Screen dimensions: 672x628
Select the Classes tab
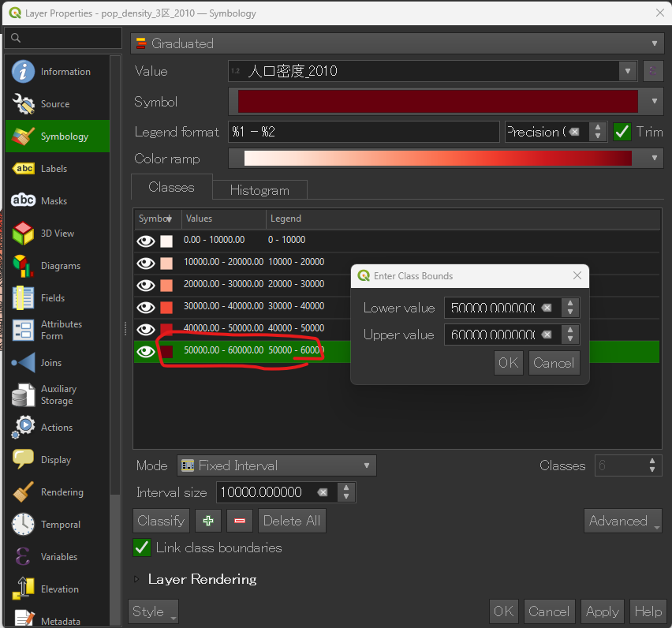pyautogui.click(x=171, y=188)
